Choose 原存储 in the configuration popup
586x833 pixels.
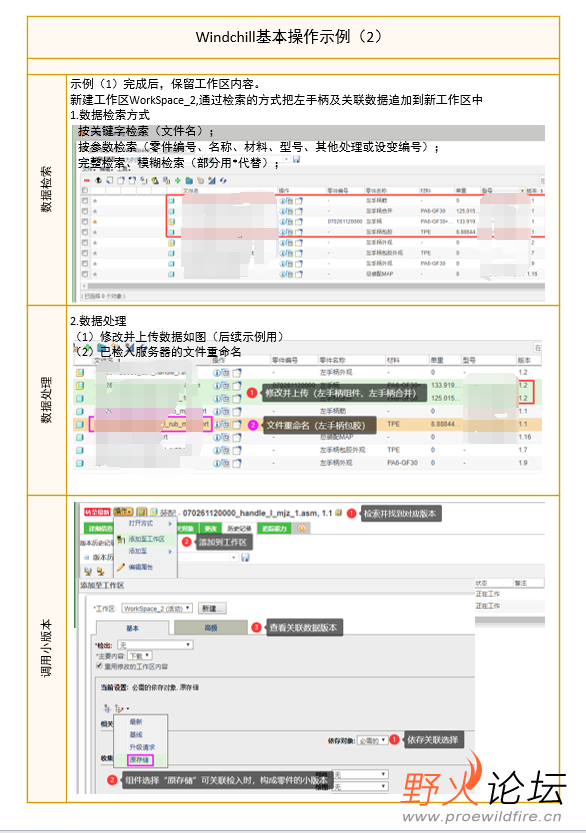(140, 760)
